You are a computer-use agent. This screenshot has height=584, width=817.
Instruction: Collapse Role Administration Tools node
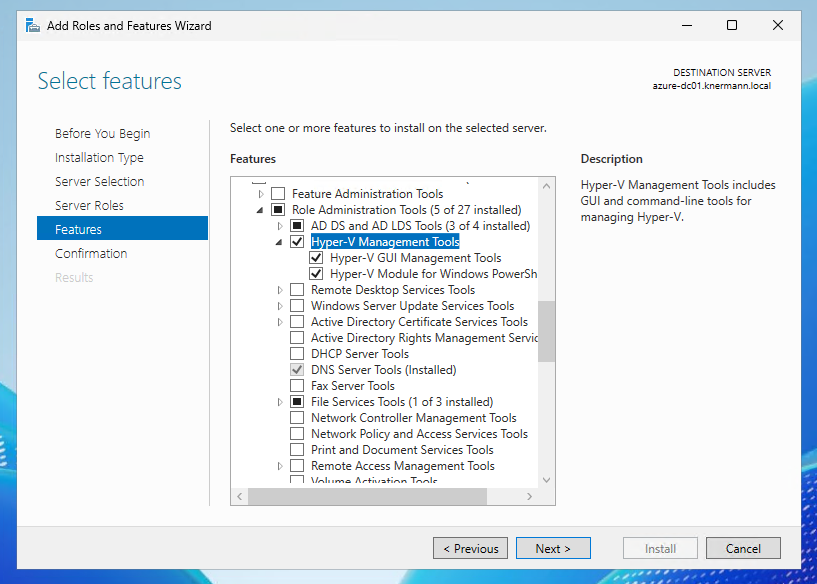(x=260, y=210)
